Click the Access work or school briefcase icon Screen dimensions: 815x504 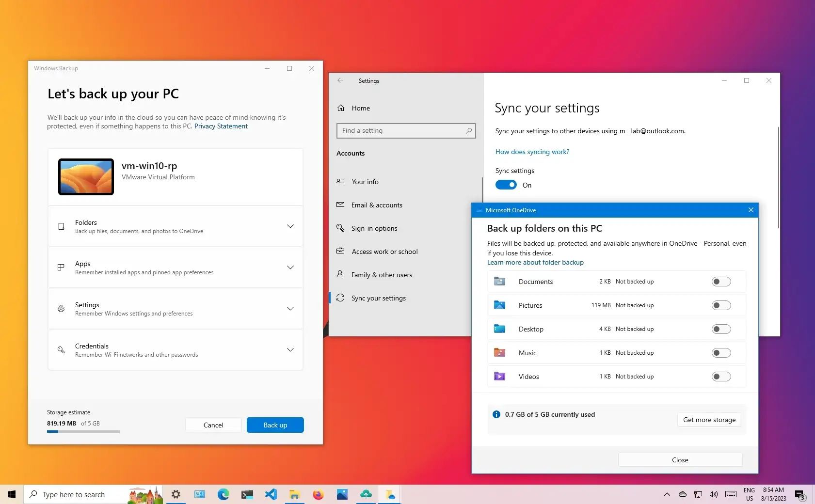340,251
